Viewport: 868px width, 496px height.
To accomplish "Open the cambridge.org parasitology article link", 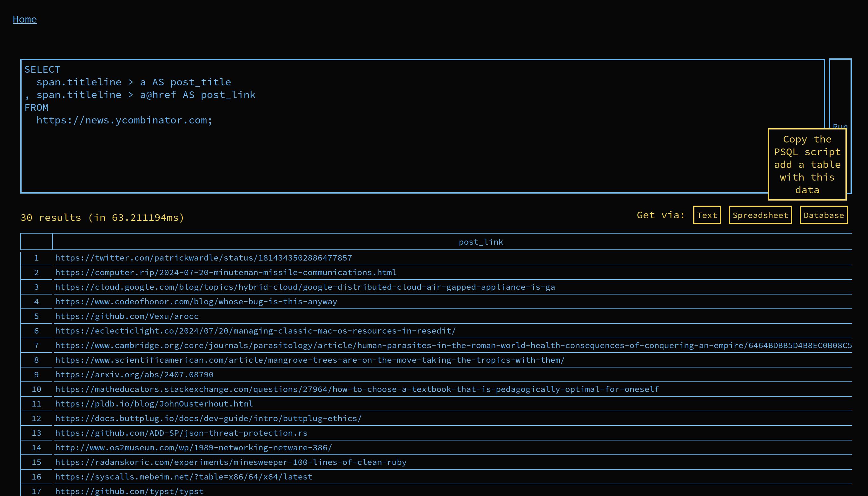I will tap(453, 346).
